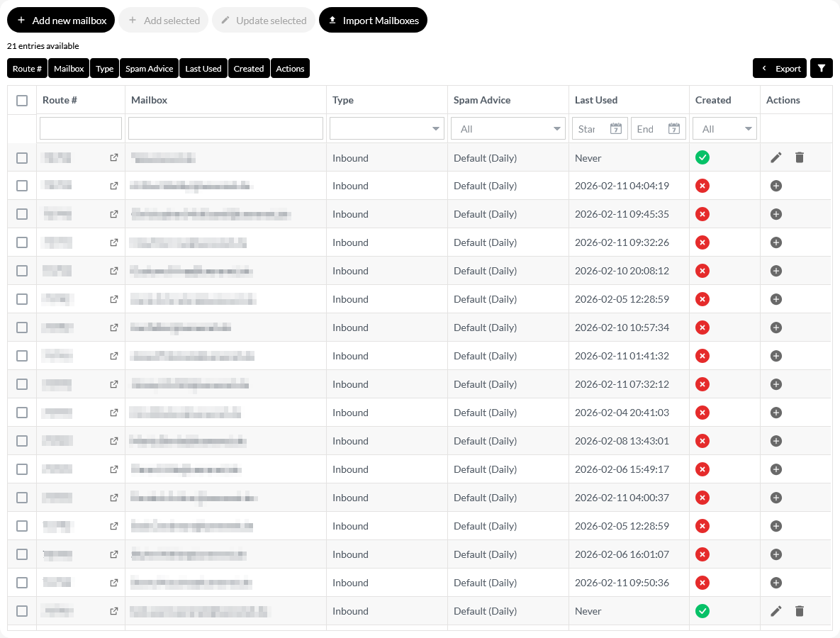This screenshot has height=638, width=840.
Task: Tick the select-all checkbox in header
Action: coord(22,101)
